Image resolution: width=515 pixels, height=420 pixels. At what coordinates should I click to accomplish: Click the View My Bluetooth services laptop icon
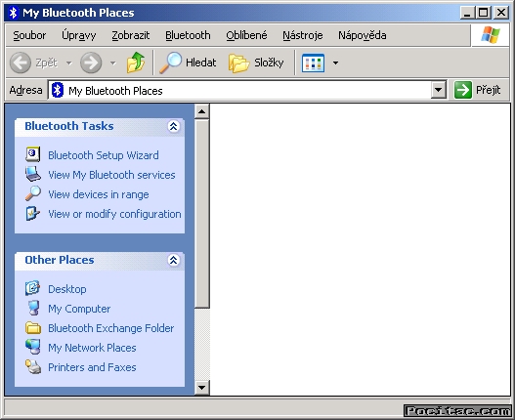point(33,174)
